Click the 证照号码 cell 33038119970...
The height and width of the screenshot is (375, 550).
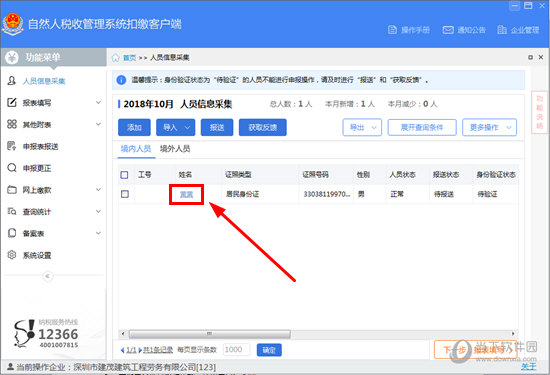327,194
